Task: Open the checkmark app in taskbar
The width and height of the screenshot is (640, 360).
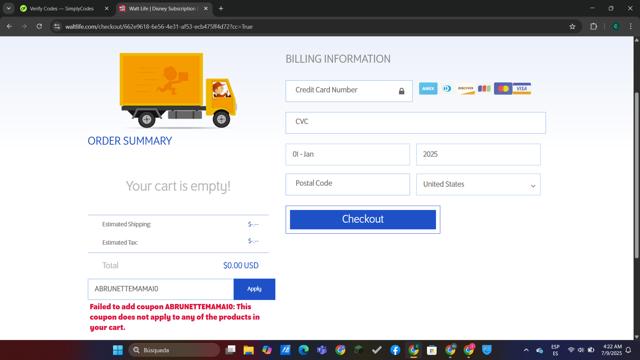Action: point(377,350)
